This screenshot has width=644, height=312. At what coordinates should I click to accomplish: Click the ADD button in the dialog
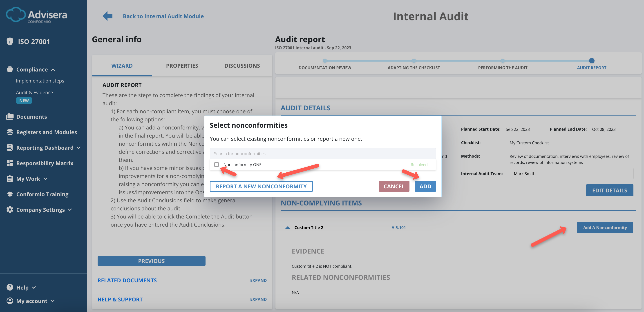(x=425, y=186)
